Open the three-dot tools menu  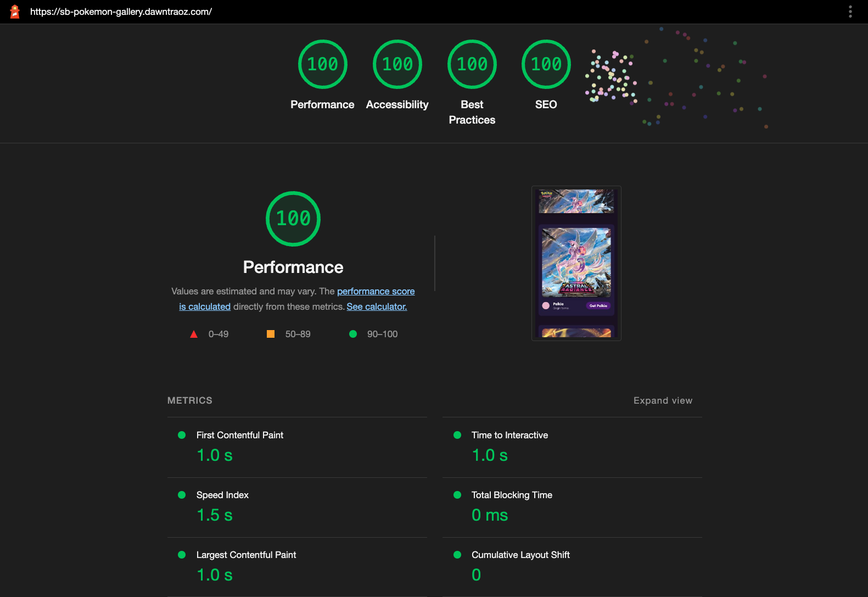click(x=850, y=12)
